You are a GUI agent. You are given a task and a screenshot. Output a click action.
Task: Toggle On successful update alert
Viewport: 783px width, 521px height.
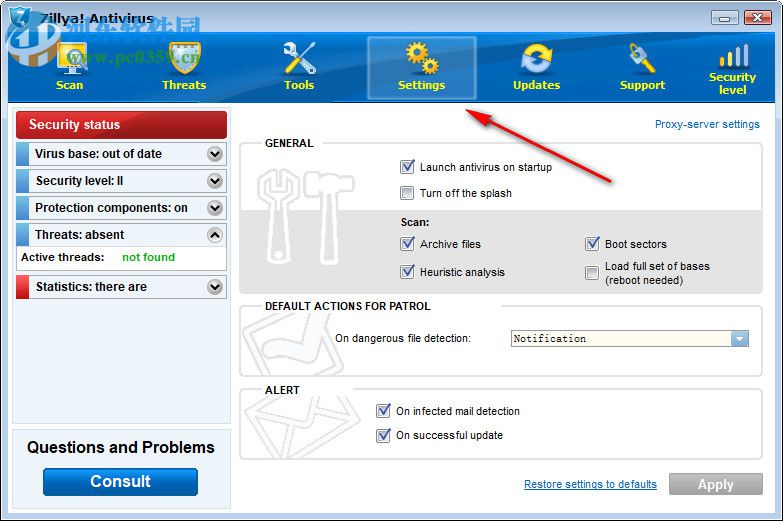tap(383, 435)
